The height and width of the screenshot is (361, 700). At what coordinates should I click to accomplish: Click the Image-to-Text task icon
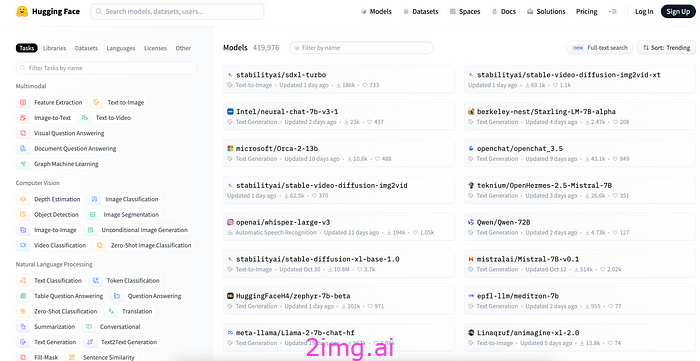(x=23, y=118)
